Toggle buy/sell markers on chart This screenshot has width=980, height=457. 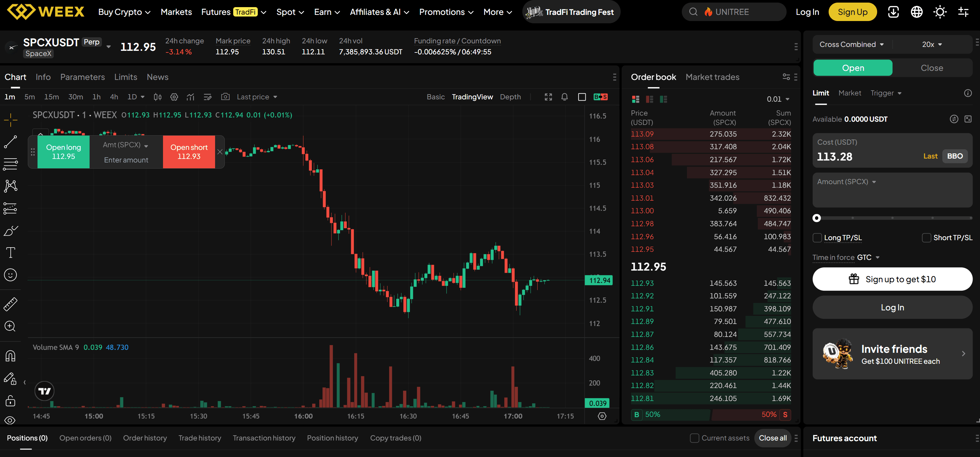pyautogui.click(x=600, y=97)
